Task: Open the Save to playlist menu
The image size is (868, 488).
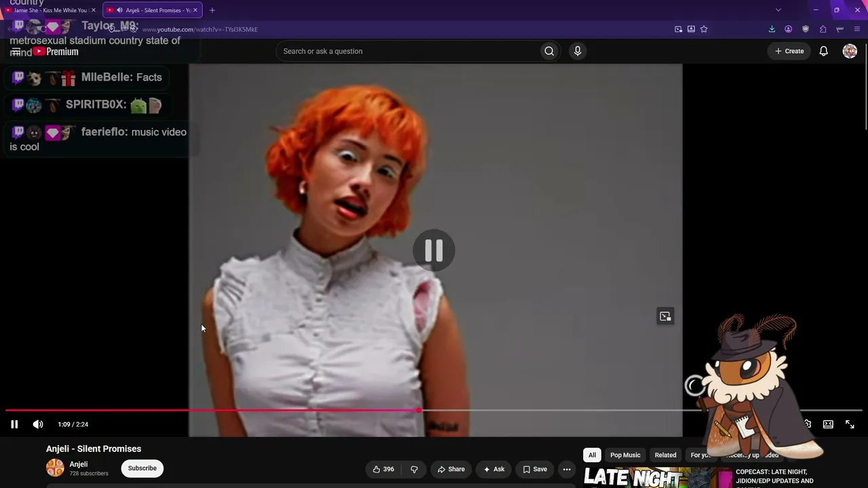Action: (x=534, y=469)
